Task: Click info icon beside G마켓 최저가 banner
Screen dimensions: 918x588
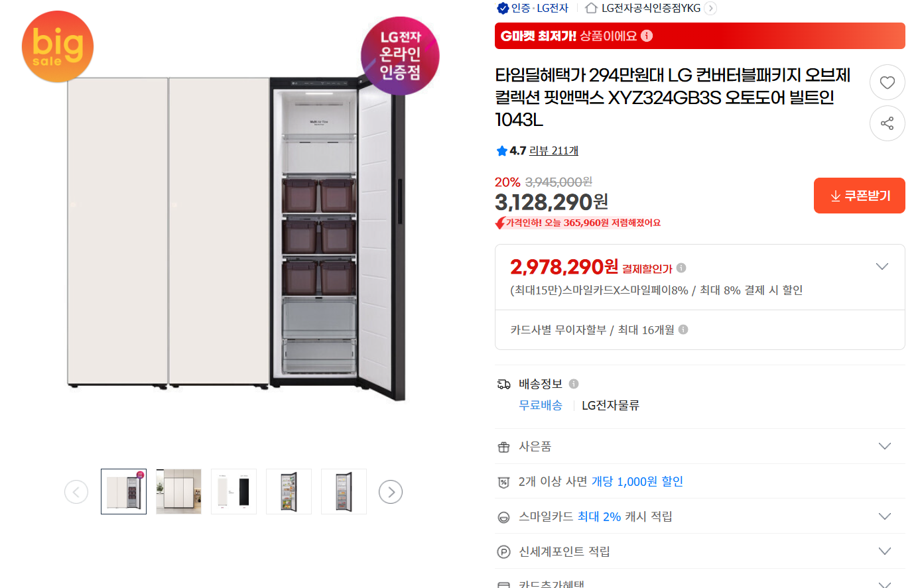Action: tap(647, 36)
